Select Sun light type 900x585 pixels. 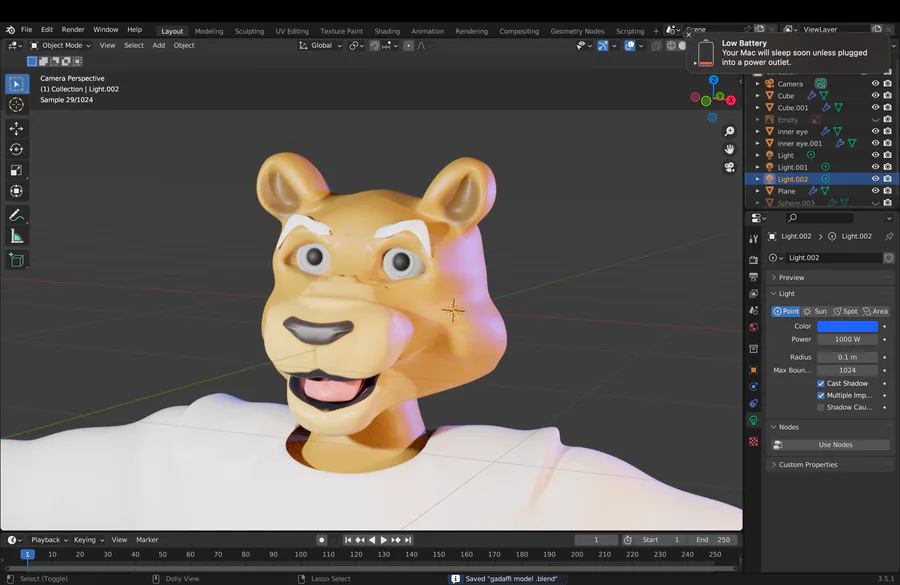[815, 311]
